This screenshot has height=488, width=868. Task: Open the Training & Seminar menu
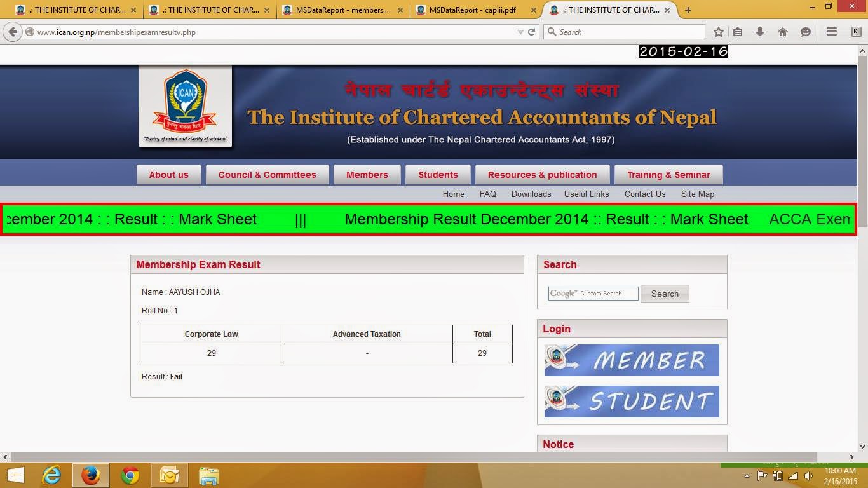[x=668, y=175]
